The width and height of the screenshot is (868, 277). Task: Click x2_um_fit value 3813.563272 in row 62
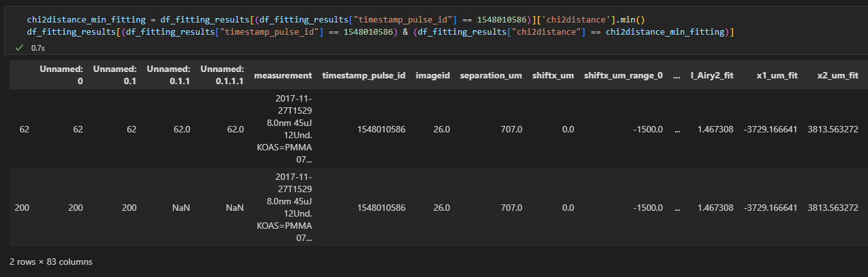pos(833,129)
